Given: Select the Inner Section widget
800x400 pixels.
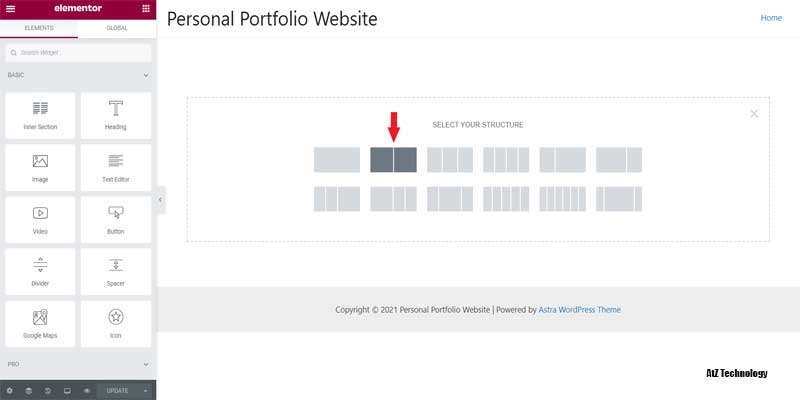Looking at the screenshot, I should (x=40, y=116).
